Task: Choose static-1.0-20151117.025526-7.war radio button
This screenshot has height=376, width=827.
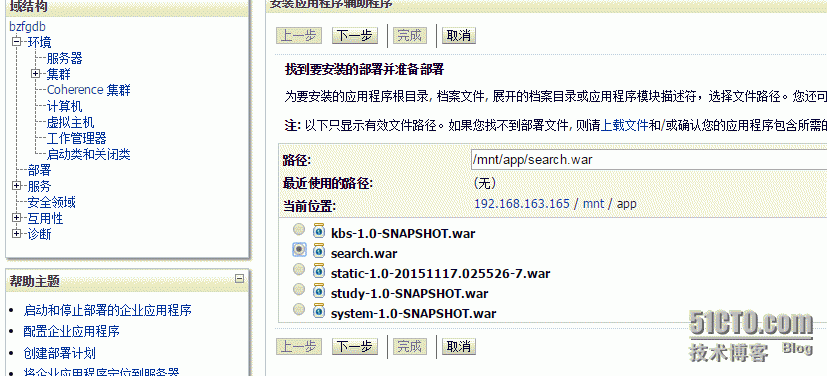Action: point(299,269)
